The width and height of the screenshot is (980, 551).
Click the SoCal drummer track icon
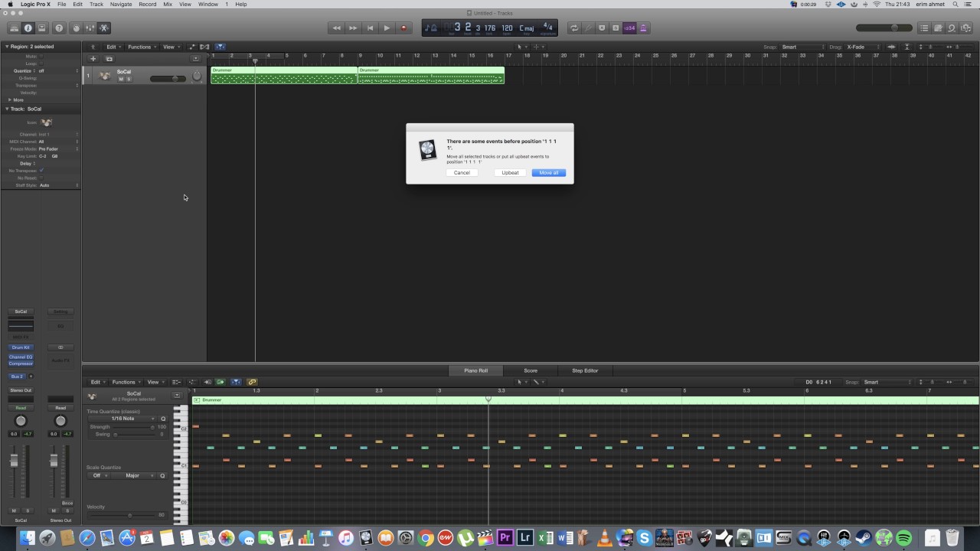tap(105, 75)
